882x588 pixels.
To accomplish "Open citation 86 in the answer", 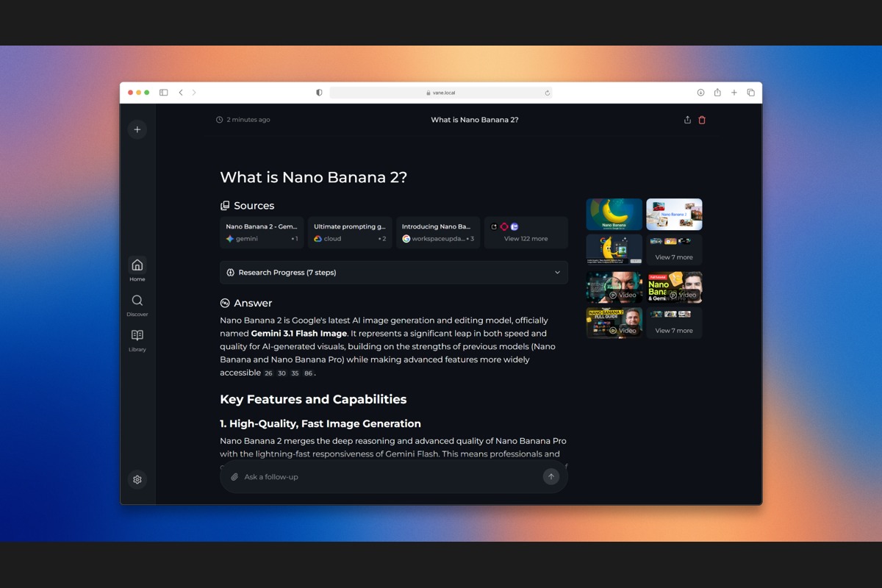I will click(x=308, y=373).
